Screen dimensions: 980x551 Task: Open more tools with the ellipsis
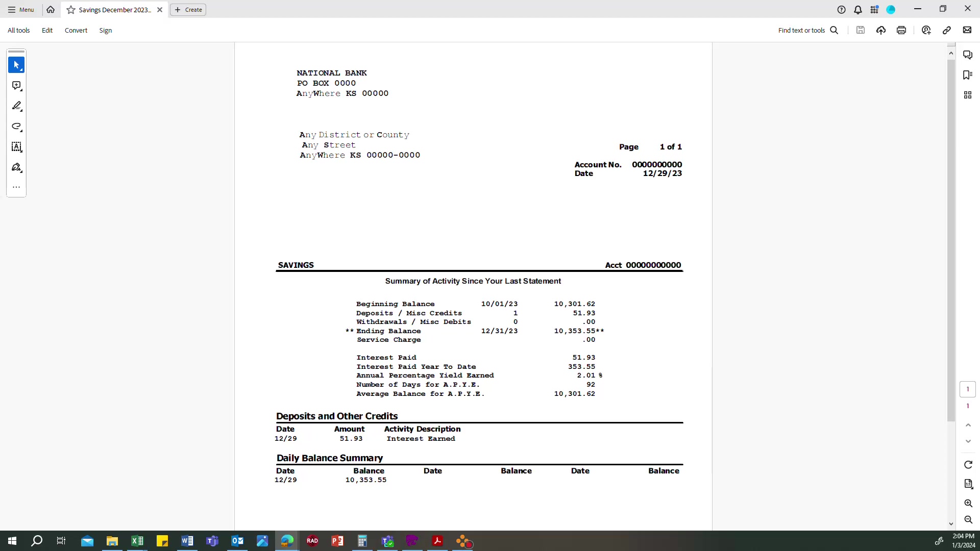point(16,187)
